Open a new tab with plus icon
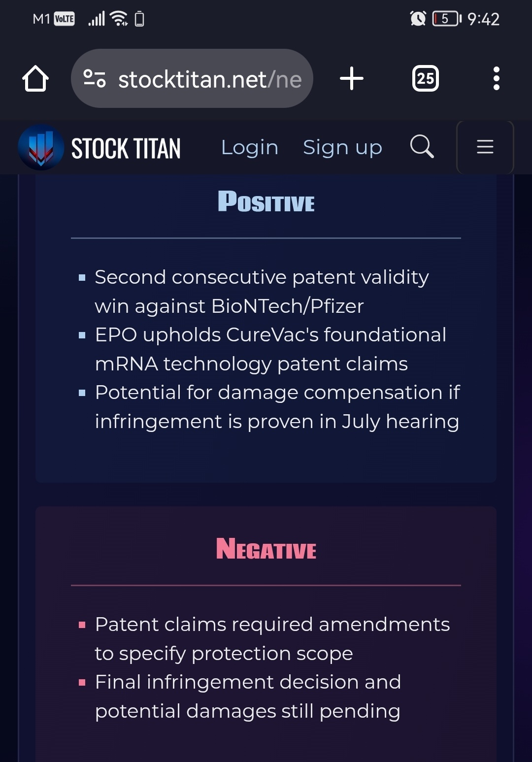The image size is (532, 762). pyautogui.click(x=352, y=78)
